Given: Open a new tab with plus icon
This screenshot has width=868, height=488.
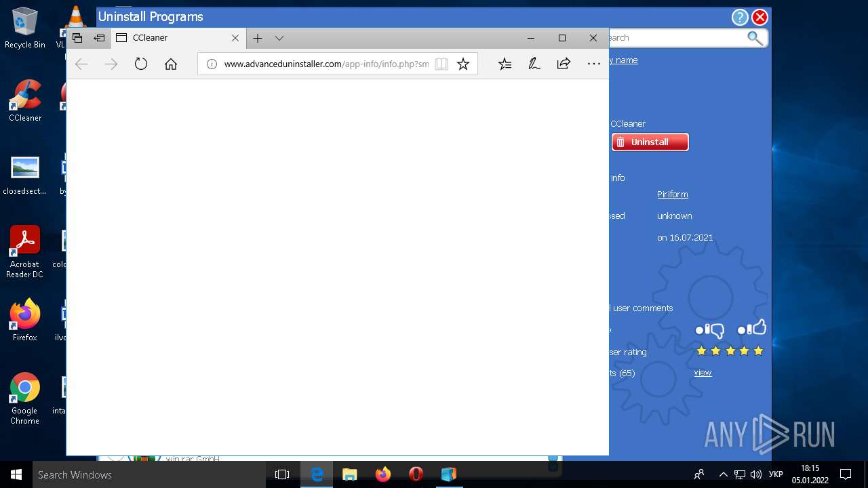Looking at the screenshot, I should click(258, 38).
